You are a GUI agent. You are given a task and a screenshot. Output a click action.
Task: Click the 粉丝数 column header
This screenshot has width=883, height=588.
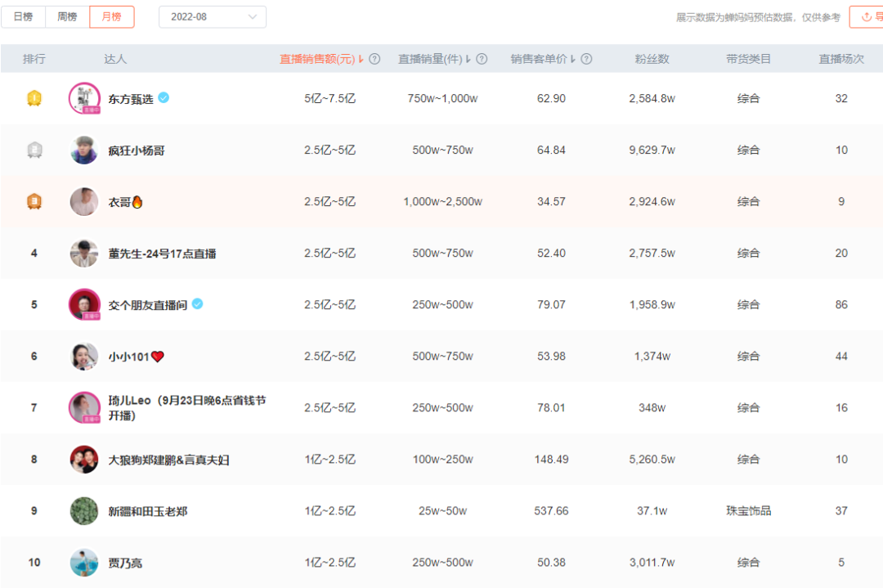point(652,59)
